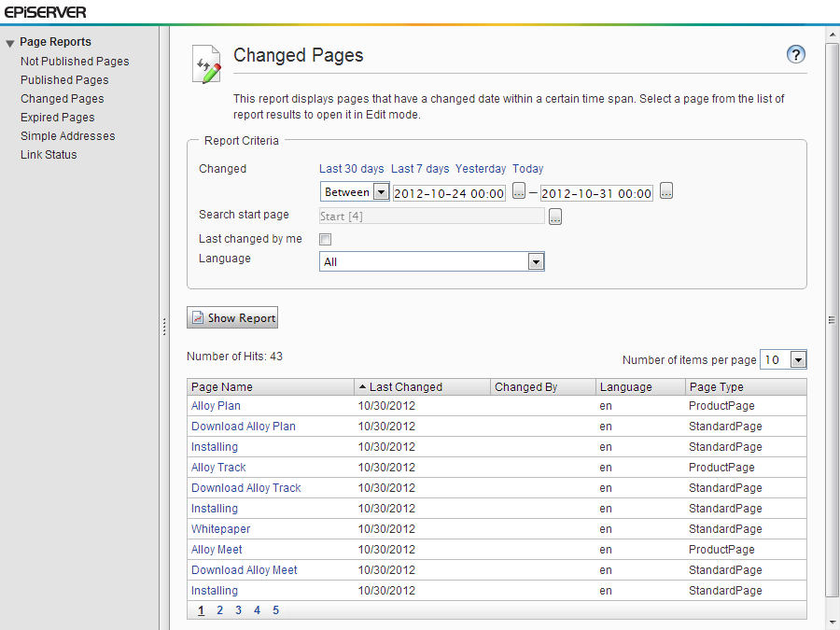The width and height of the screenshot is (840, 630).
Task: Open the Between date range dropdown
Action: click(x=355, y=191)
